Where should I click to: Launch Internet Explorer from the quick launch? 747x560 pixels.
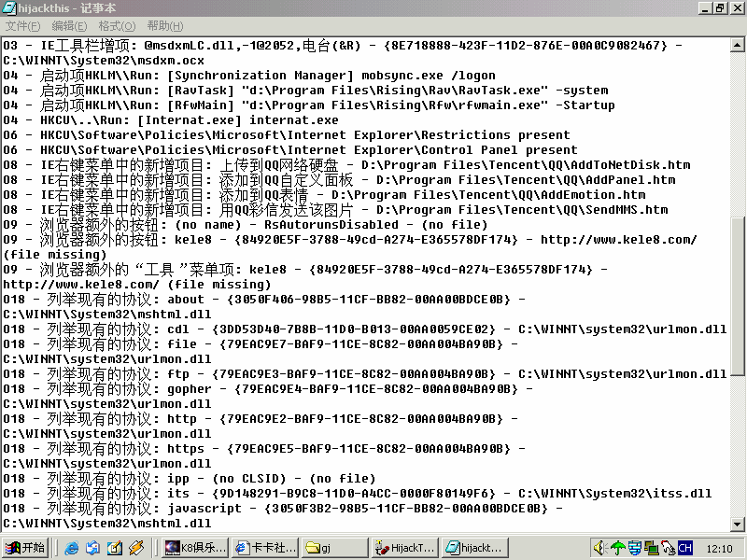pyautogui.click(x=72, y=548)
